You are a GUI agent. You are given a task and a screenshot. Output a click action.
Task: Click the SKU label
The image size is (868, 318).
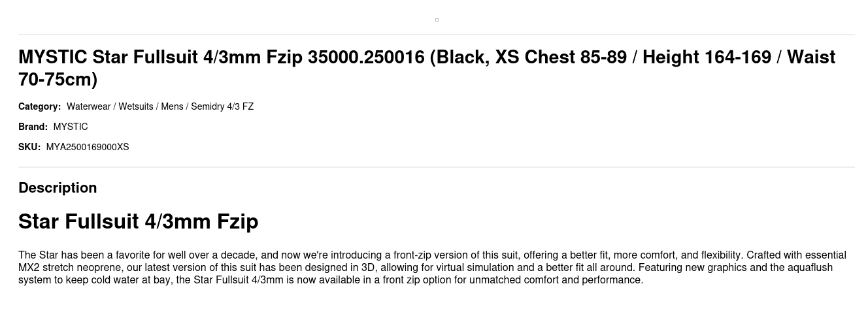29,147
